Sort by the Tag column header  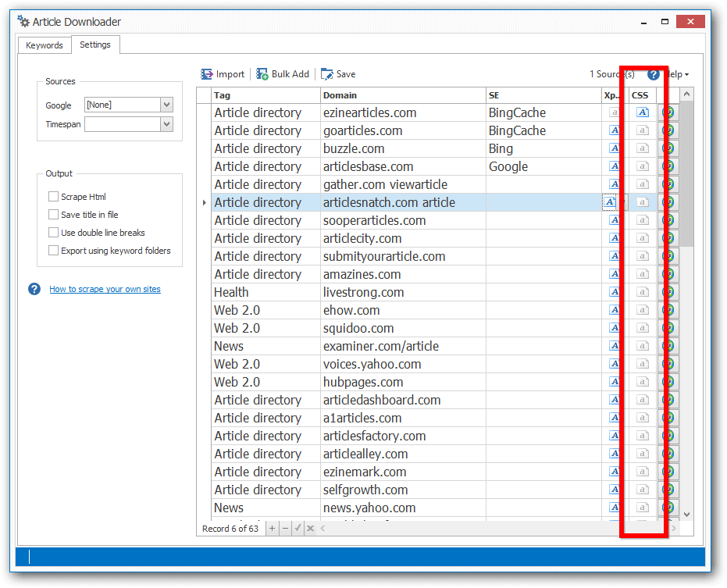click(265, 95)
